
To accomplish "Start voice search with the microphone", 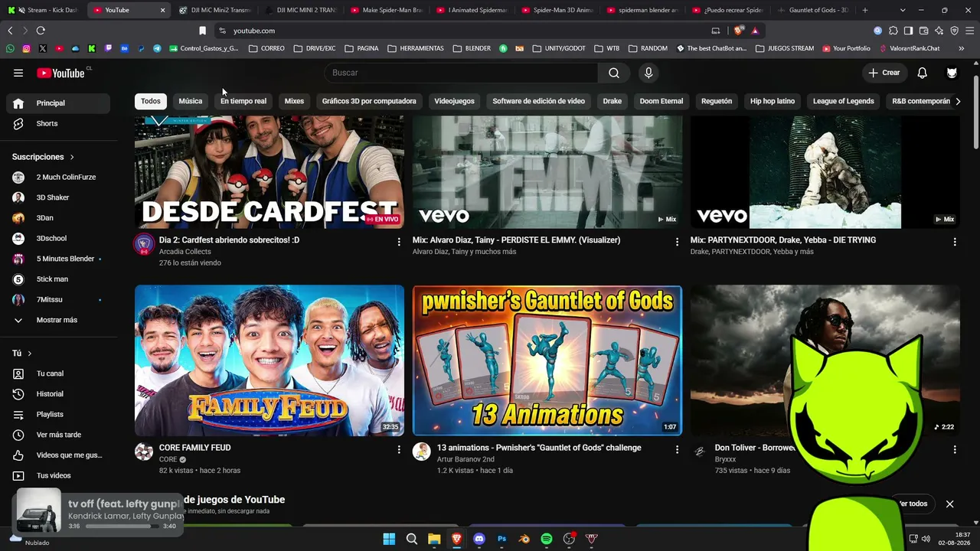I will [x=648, y=73].
